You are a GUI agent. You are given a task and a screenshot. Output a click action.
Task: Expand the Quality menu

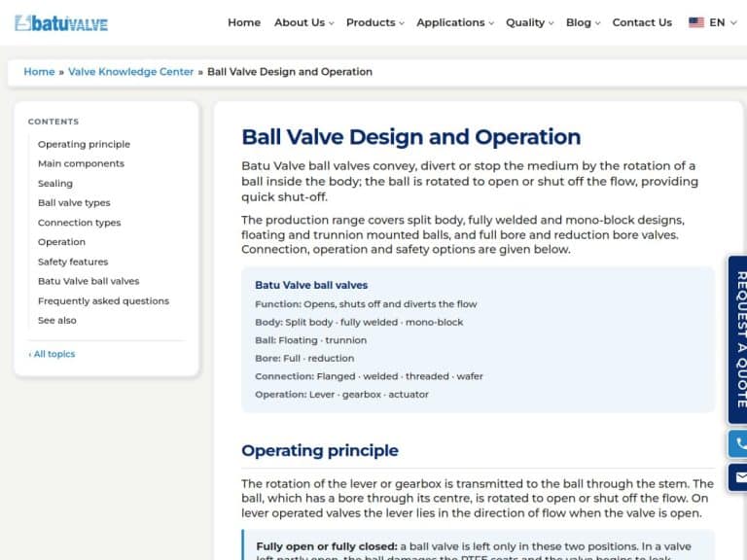pos(529,22)
